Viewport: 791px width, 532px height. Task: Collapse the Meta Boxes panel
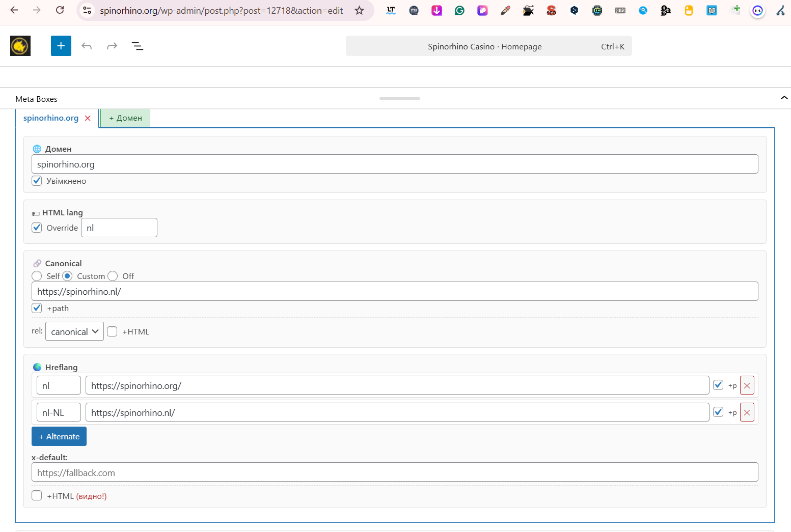tap(784, 98)
